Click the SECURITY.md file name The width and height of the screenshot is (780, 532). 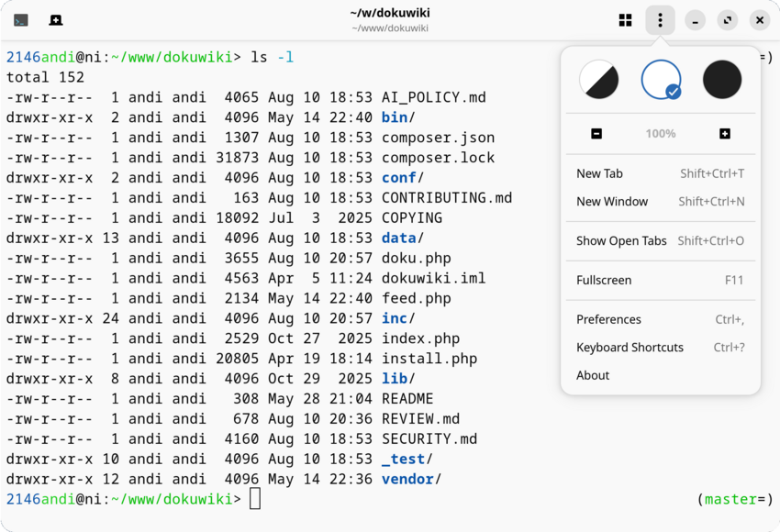point(429,439)
